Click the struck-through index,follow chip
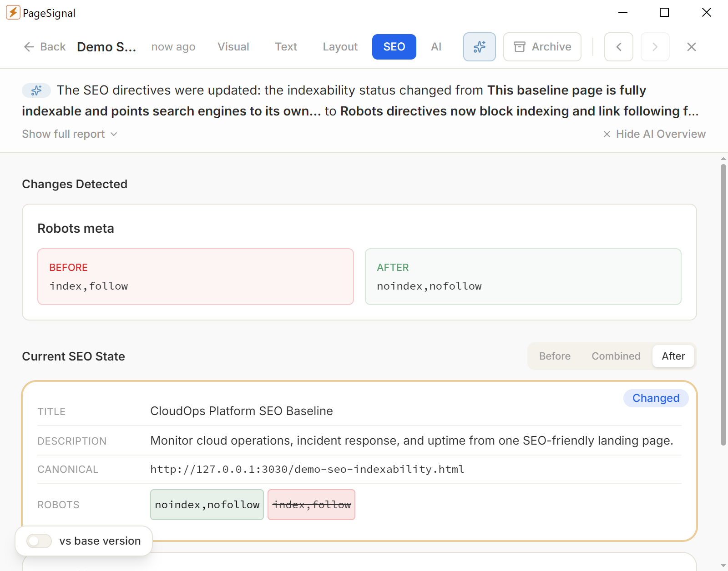 (311, 505)
